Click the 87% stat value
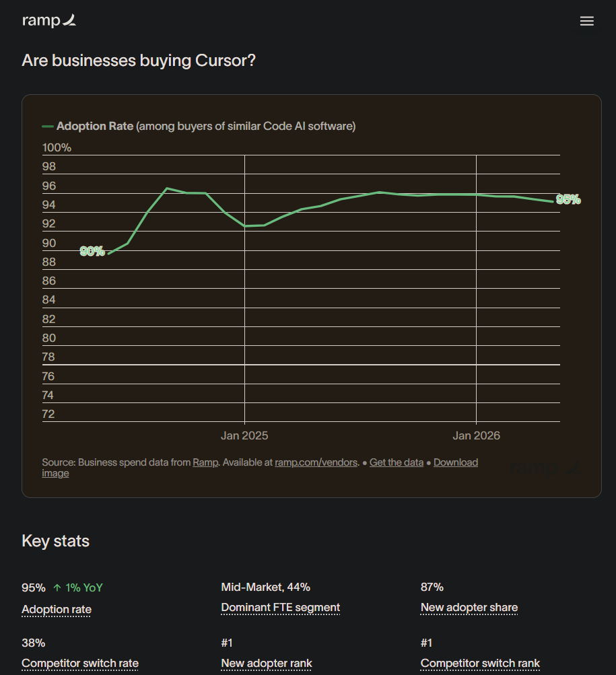Viewport: 616px width, 675px height. 432,588
